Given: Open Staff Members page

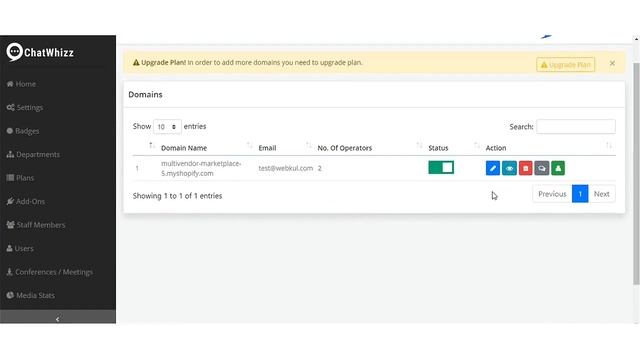Looking at the screenshot, I should click(36, 224).
